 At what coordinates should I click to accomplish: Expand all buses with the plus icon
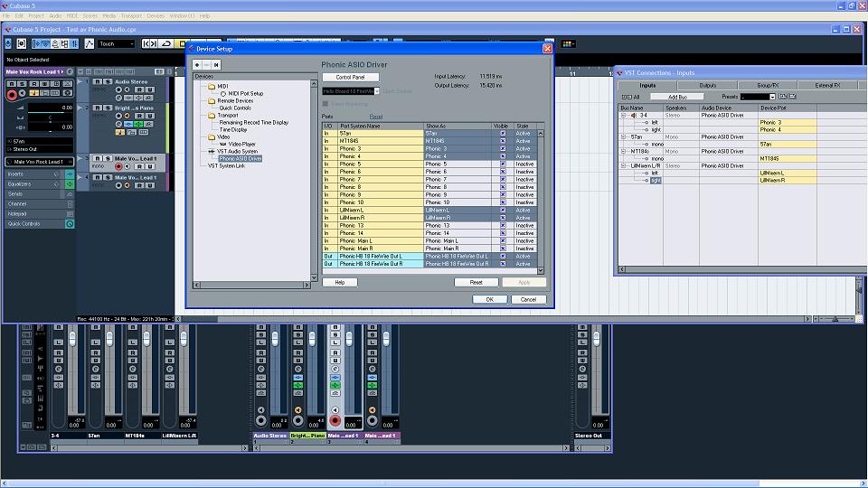(x=624, y=97)
